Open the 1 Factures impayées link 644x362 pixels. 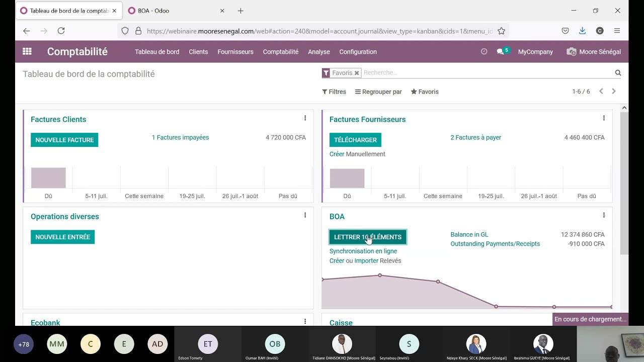coord(180,137)
